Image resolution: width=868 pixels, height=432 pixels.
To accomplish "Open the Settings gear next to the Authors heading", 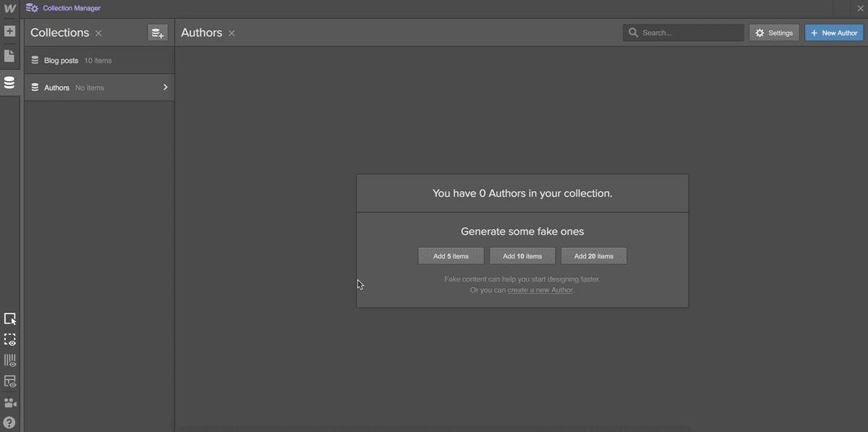I will (x=773, y=33).
